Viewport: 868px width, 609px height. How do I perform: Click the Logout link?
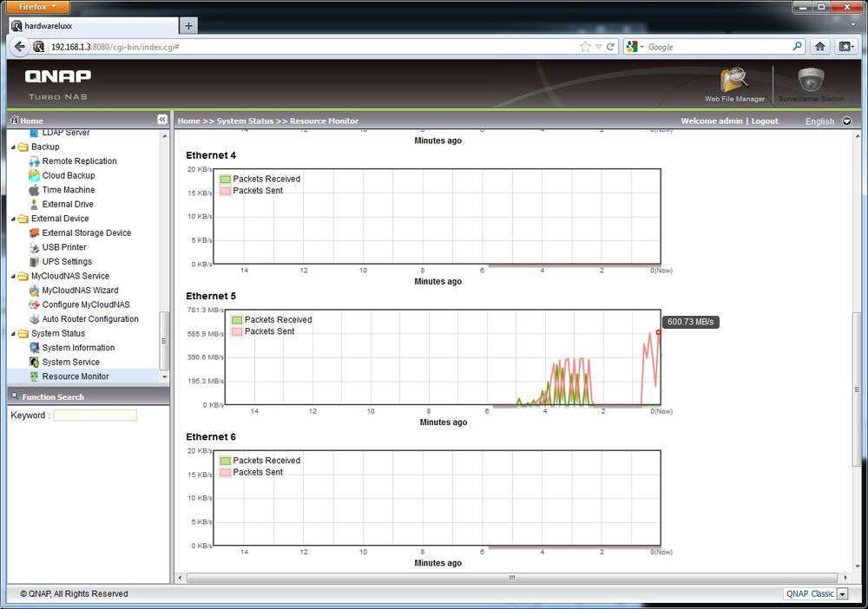[765, 121]
